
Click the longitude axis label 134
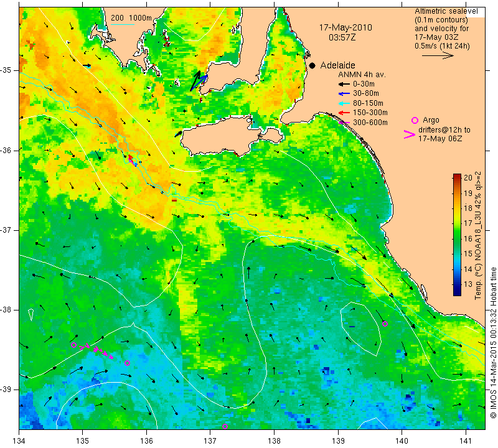pyautogui.click(x=19, y=441)
